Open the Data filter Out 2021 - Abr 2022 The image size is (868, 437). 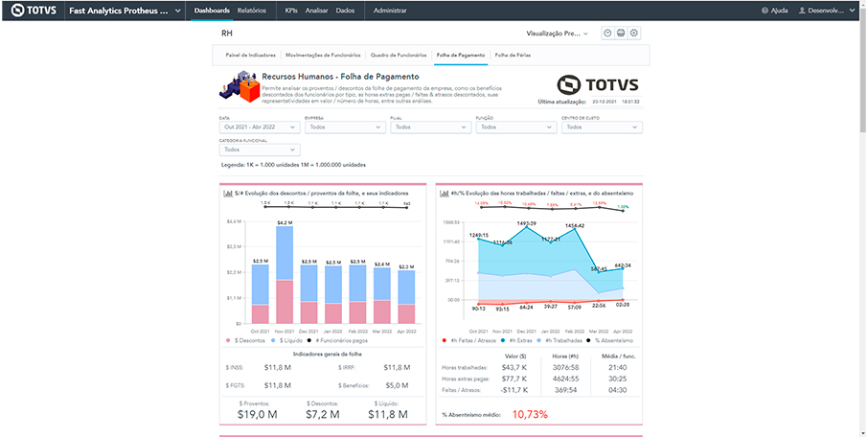pyautogui.click(x=260, y=126)
